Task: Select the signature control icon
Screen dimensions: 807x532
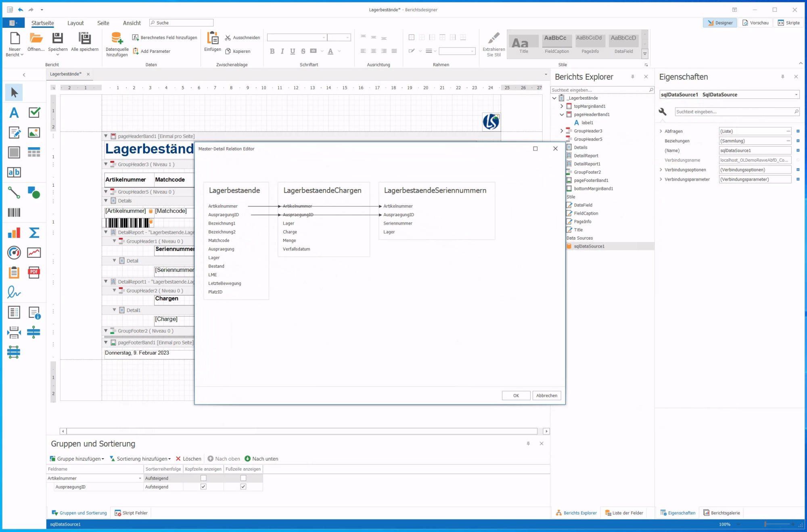Action: point(14,292)
